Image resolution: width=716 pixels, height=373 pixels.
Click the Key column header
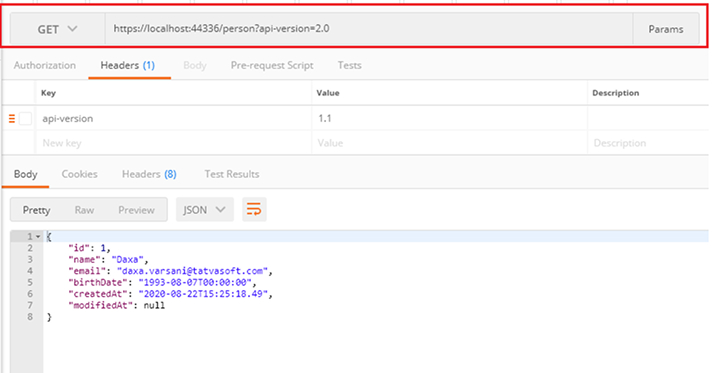point(48,93)
